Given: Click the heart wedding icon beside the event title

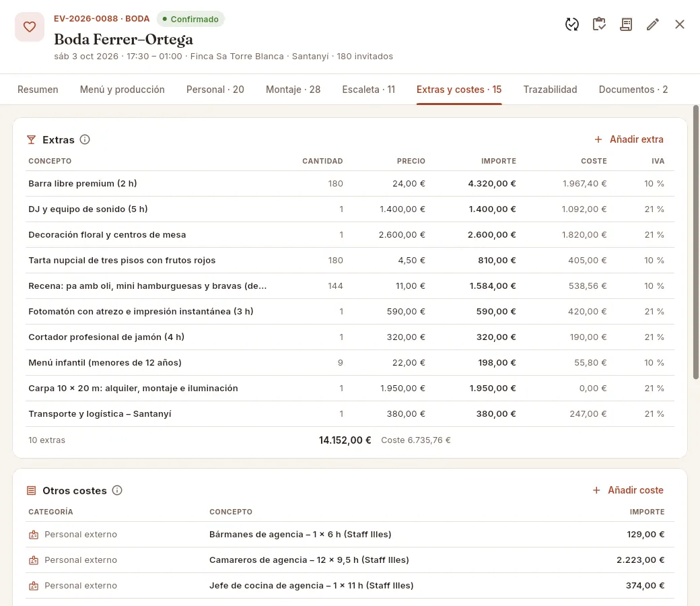Looking at the screenshot, I should click(x=30, y=27).
